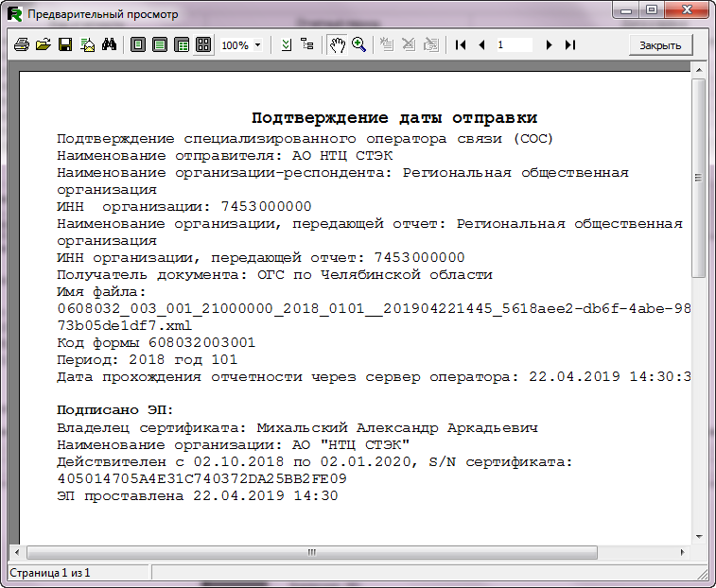Viewport: 716px width, 588px height.
Task: Click the vertical scrollbar up arrow
Action: pos(699,70)
